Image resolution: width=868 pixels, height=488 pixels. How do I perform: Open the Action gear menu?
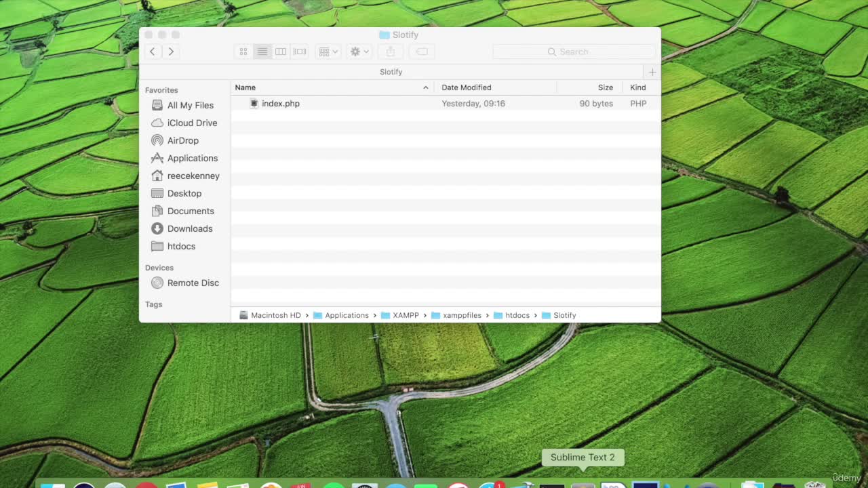click(x=359, y=52)
